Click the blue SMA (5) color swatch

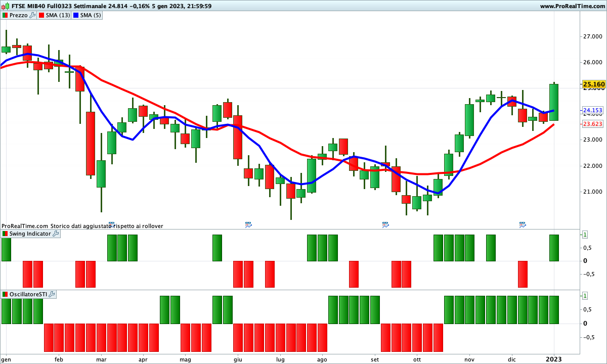[x=76, y=15]
